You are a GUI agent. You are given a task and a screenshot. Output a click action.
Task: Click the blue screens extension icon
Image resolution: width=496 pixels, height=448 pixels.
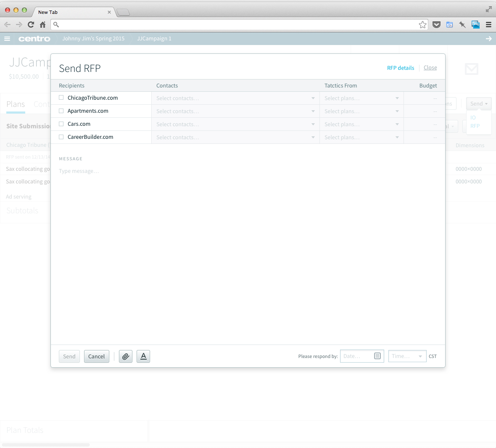tap(475, 25)
